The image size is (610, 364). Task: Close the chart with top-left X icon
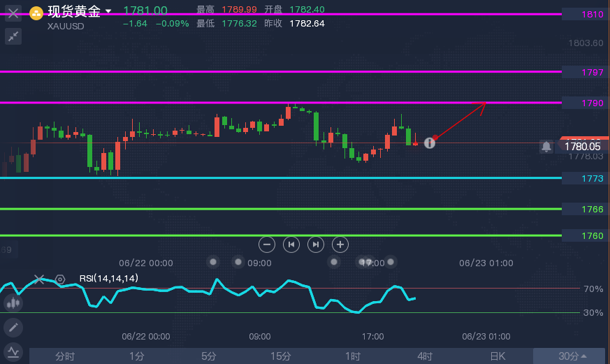pyautogui.click(x=13, y=13)
